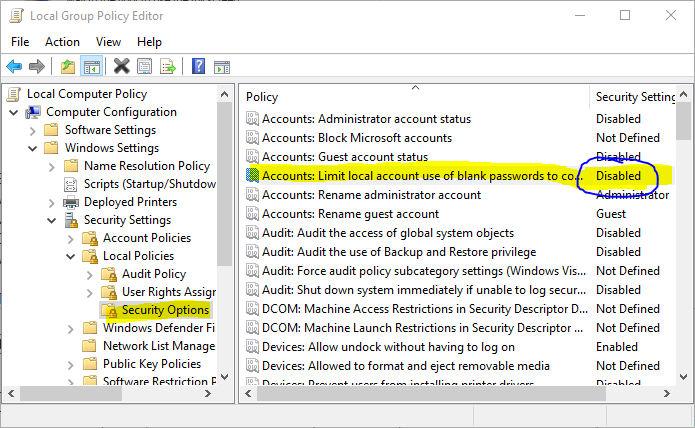The height and width of the screenshot is (428, 695).
Task: Open the Action menu
Action: [62, 42]
